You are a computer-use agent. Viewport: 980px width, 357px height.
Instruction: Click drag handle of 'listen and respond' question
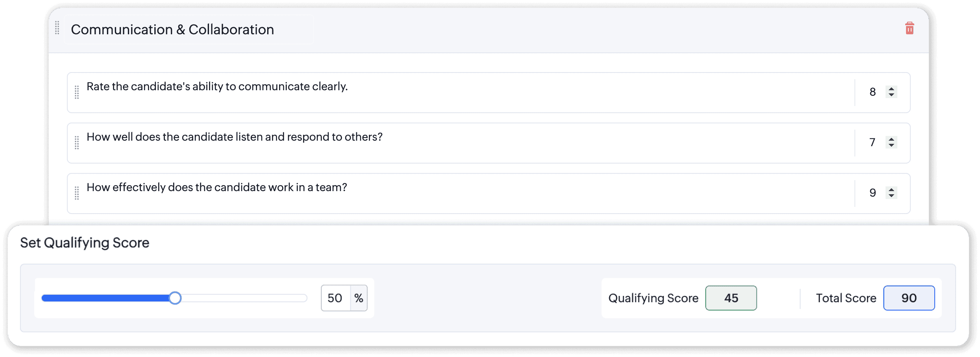click(x=77, y=143)
